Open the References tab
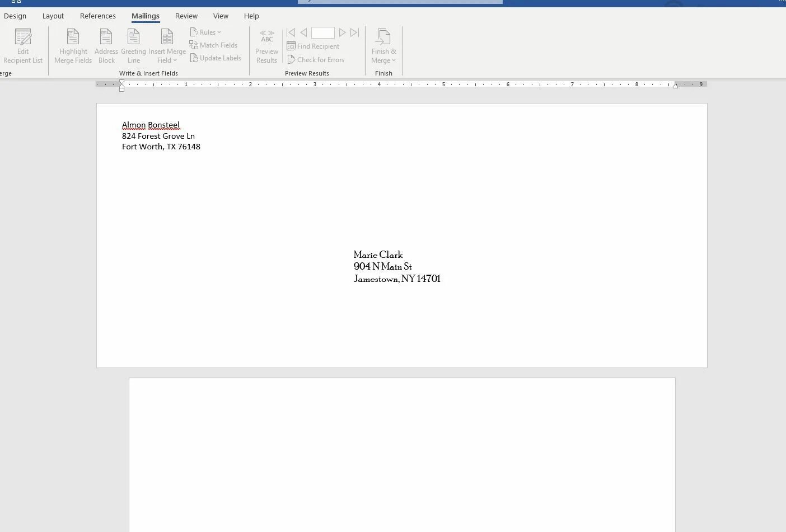 pos(98,16)
